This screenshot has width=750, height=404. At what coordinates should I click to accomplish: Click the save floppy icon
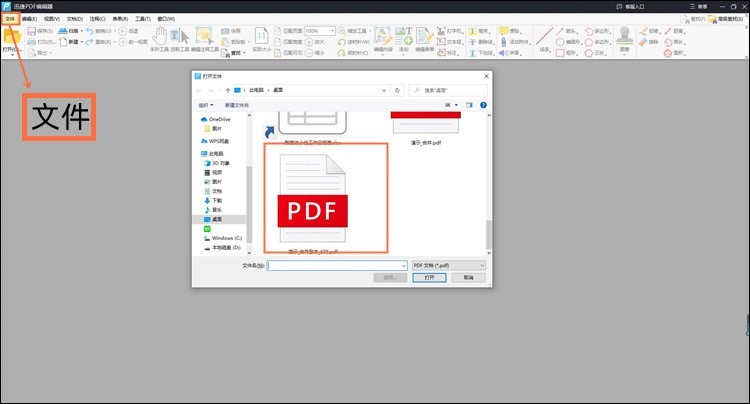tap(32, 31)
